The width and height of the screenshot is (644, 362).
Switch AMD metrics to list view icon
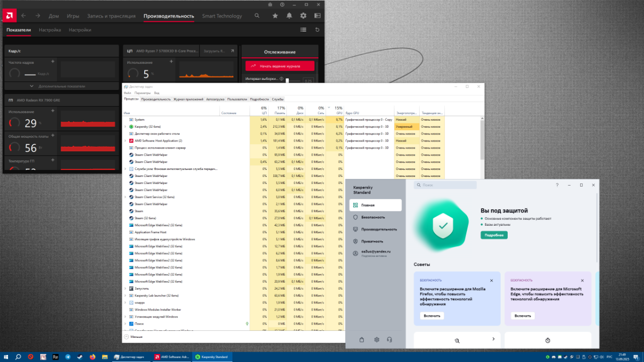click(303, 30)
